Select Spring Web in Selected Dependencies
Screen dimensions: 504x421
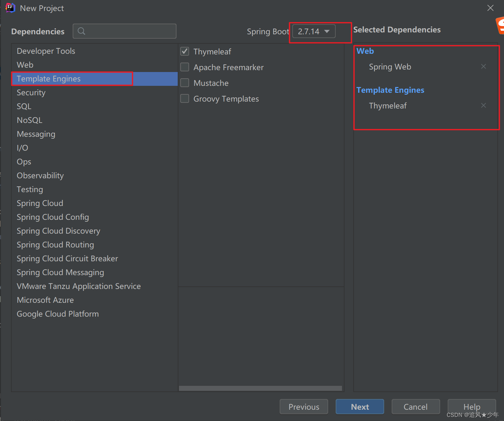pos(390,67)
